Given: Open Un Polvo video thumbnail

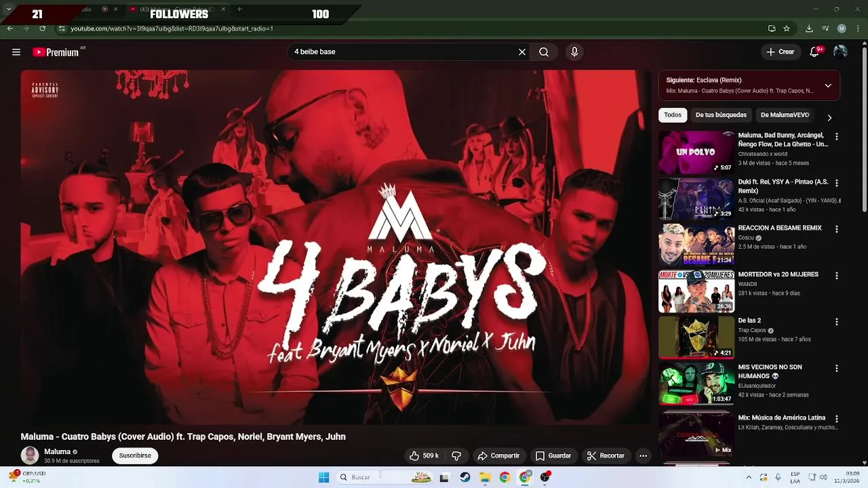Looking at the screenshot, I should [696, 152].
